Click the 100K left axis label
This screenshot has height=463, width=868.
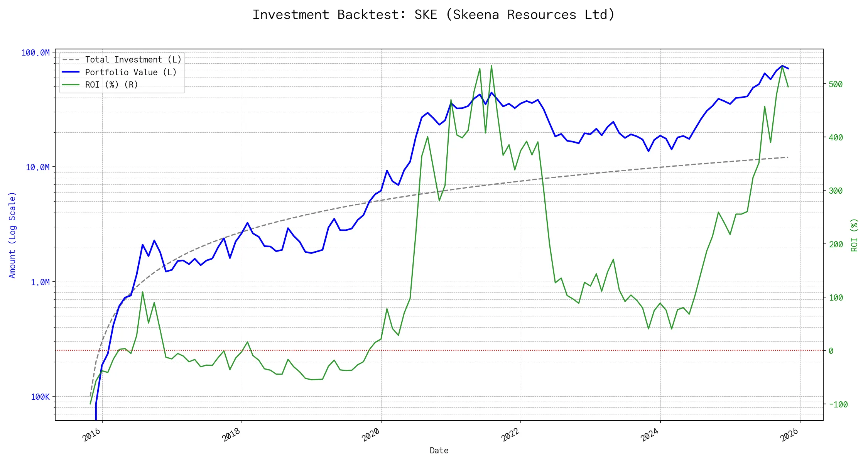point(40,397)
